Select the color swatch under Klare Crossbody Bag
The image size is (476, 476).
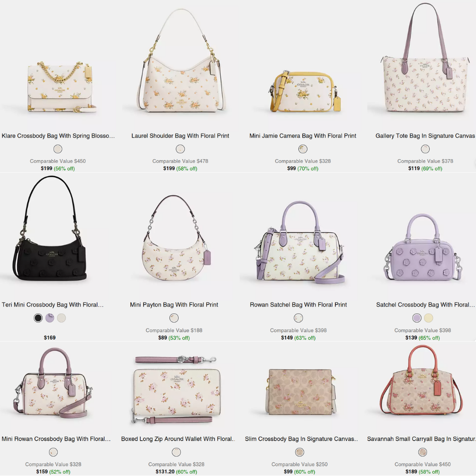coord(58,149)
